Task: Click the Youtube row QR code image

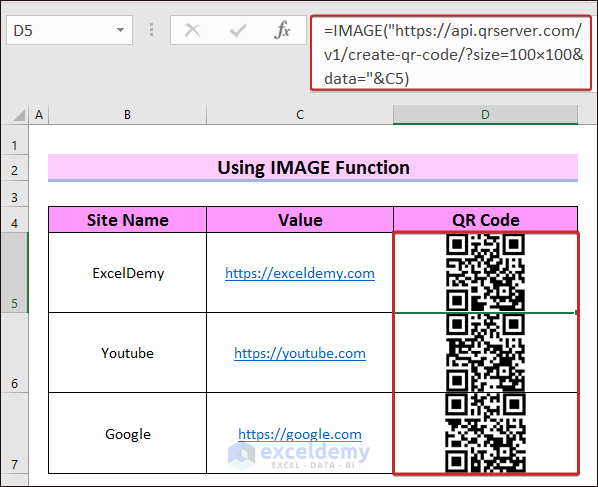Action: pos(485,353)
